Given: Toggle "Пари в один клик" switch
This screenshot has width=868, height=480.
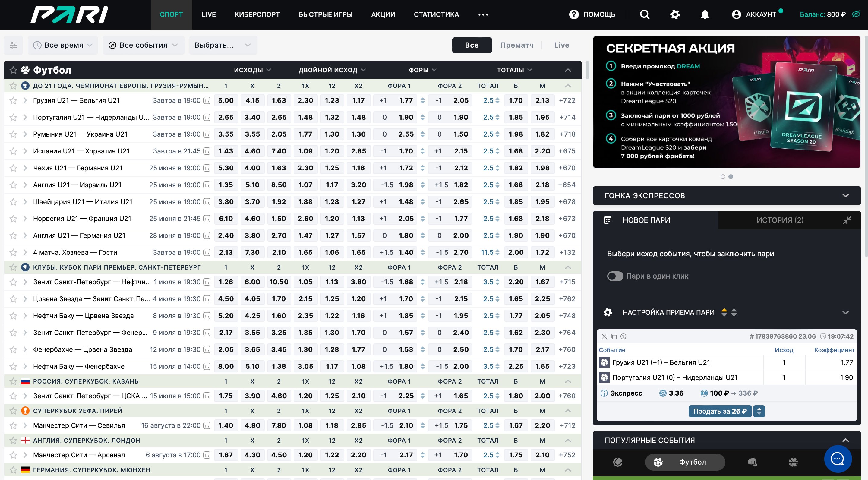Looking at the screenshot, I should [615, 276].
